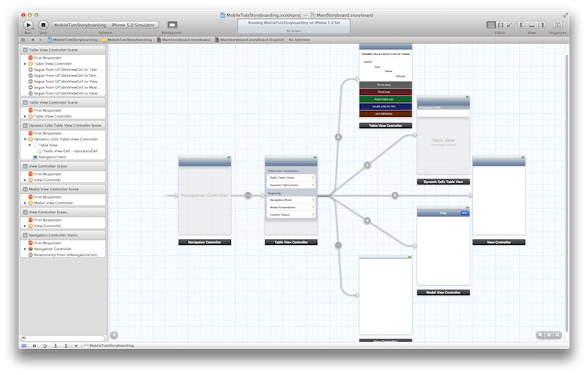Toggle the Debug area view button
Viewport: 588px width, 375px height.
tap(531, 25)
